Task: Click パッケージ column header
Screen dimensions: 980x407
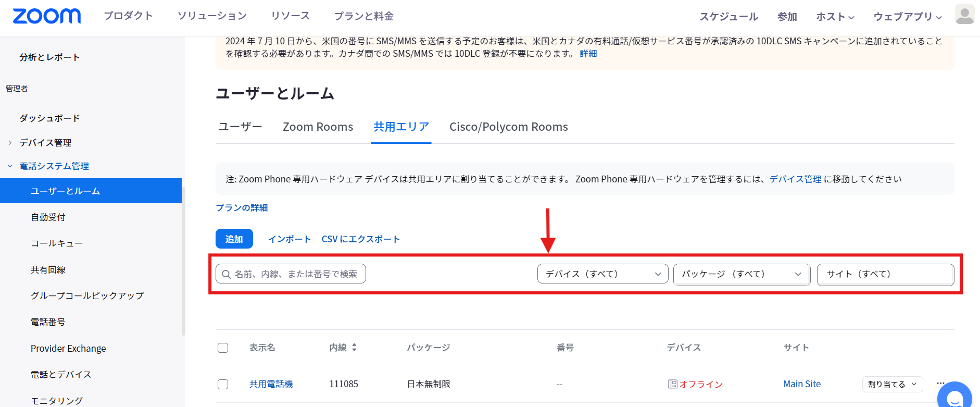Action: pyautogui.click(x=429, y=348)
